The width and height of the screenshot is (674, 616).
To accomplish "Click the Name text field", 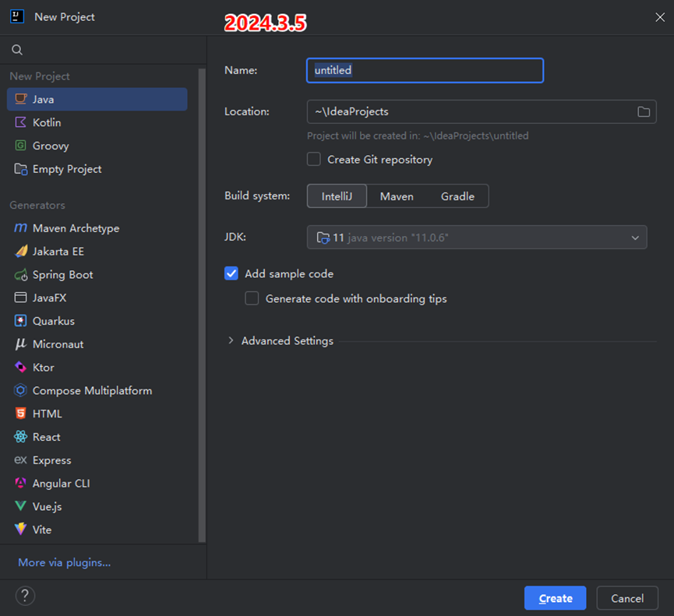I will (x=425, y=70).
